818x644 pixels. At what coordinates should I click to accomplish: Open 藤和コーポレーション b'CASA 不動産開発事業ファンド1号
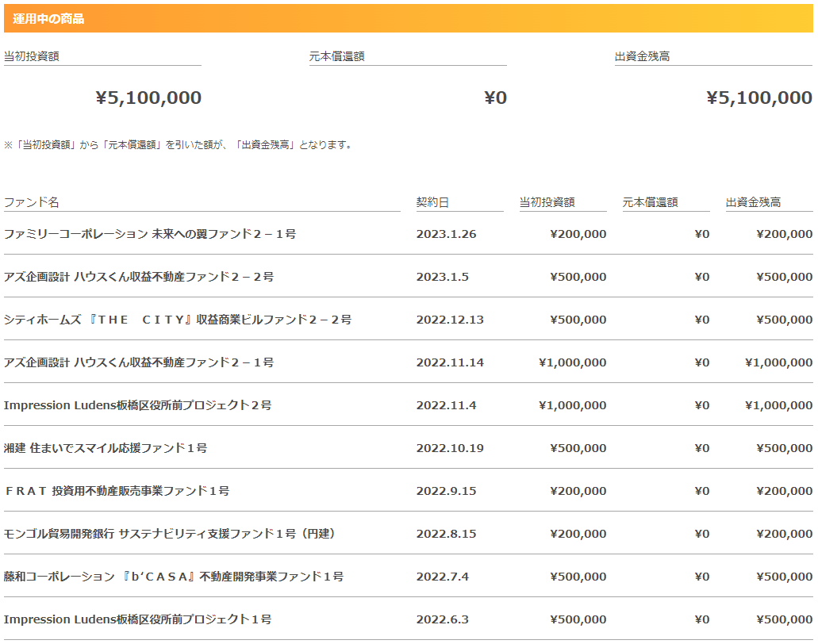(174, 577)
